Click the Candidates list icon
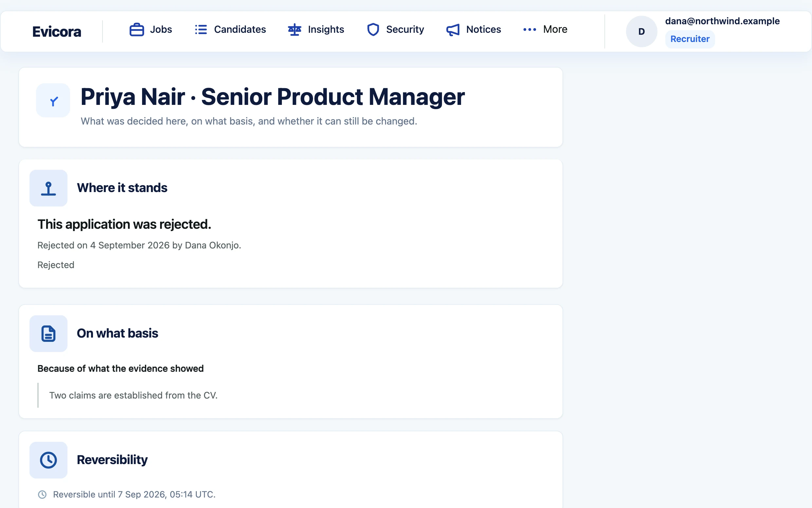The width and height of the screenshot is (812, 508). click(x=201, y=29)
